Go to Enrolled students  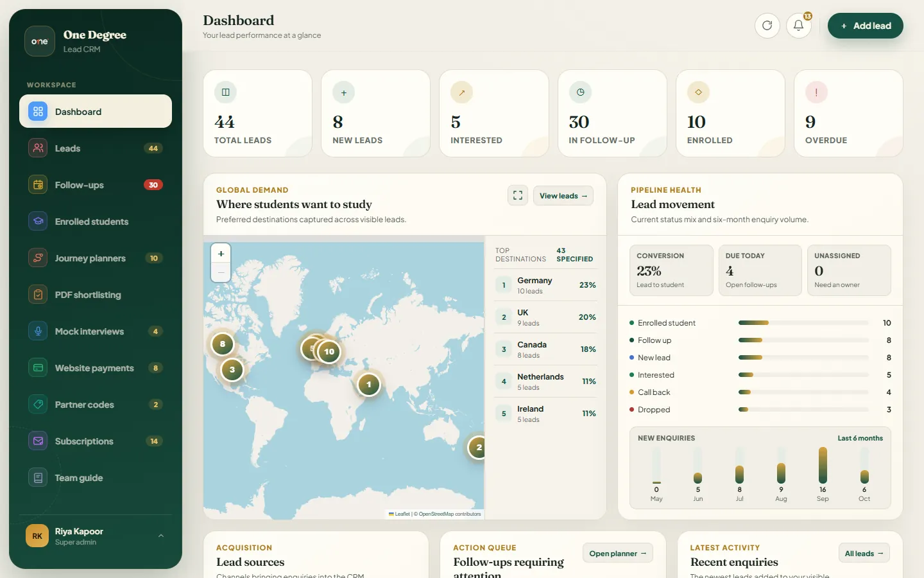coord(96,221)
